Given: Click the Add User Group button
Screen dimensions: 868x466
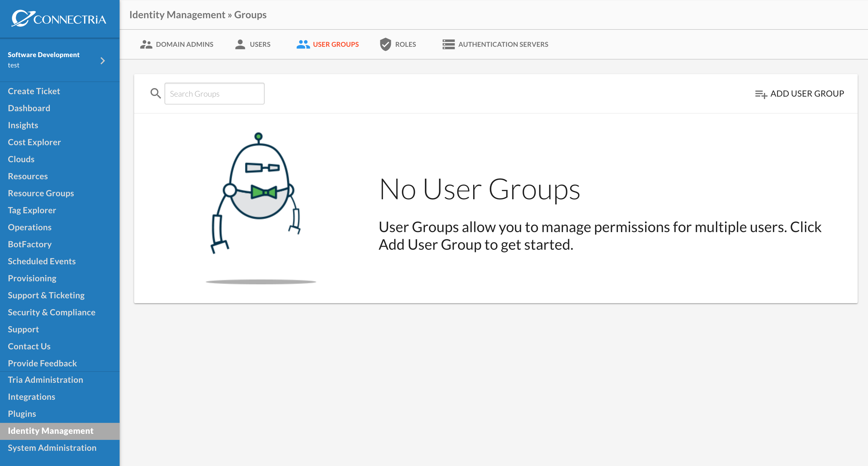Looking at the screenshot, I should (800, 94).
